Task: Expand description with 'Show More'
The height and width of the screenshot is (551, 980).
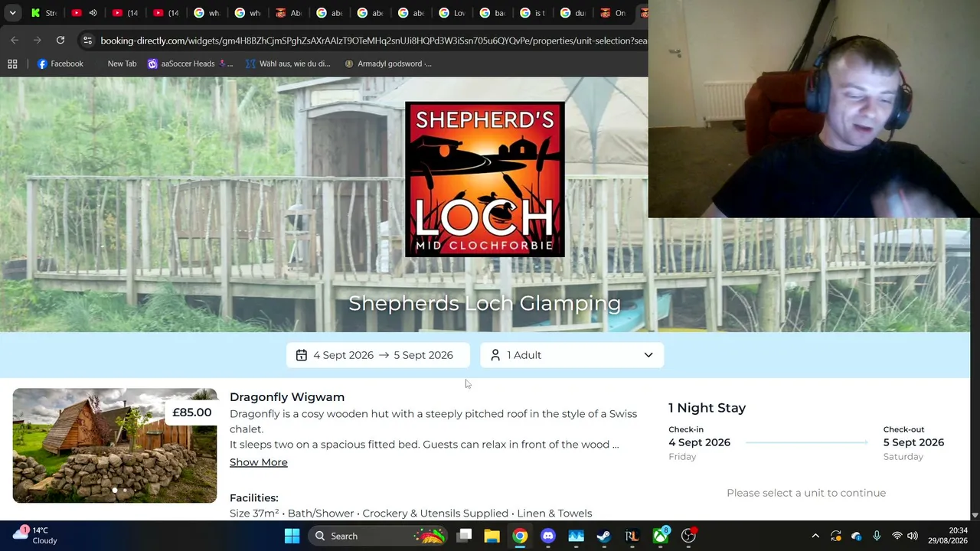Action: [259, 462]
